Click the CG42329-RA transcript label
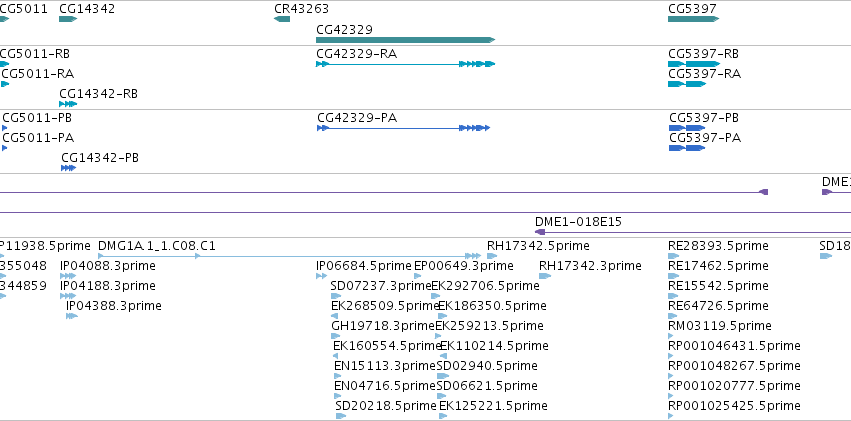This screenshot has height=421, width=851. point(357,54)
